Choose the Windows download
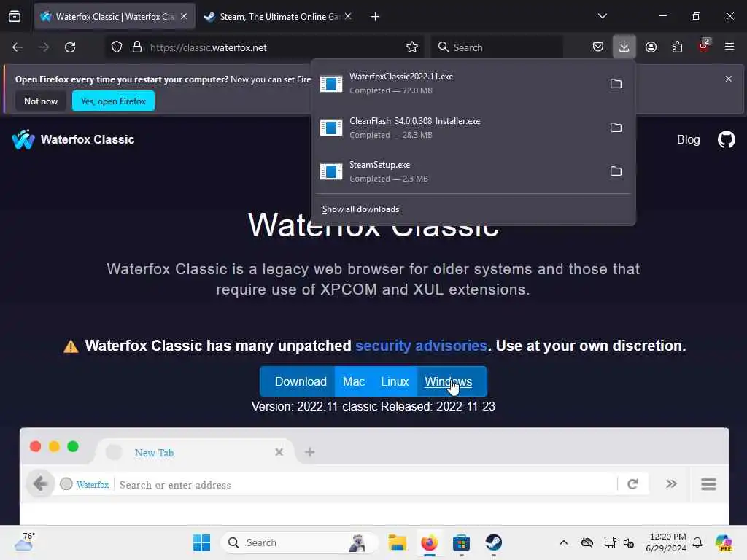The width and height of the screenshot is (747, 560). [x=449, y=382]
